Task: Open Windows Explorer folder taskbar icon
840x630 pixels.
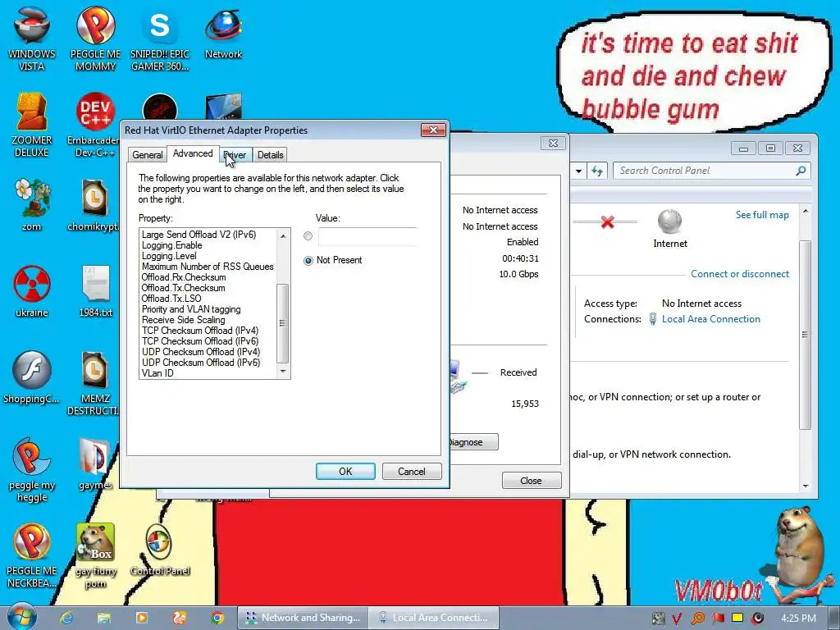Action: (x=104, y=618)
